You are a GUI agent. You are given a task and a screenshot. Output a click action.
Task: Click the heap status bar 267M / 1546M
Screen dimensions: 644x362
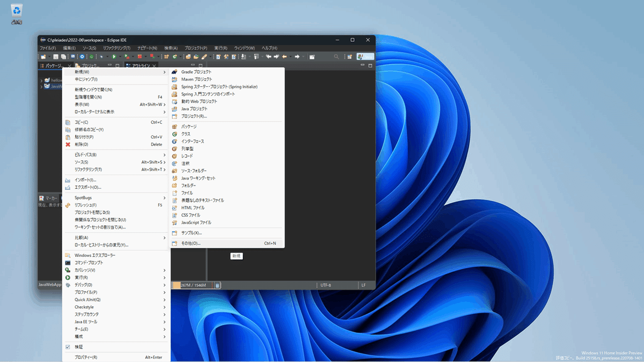pyautogui.click(x=192, y=285)
